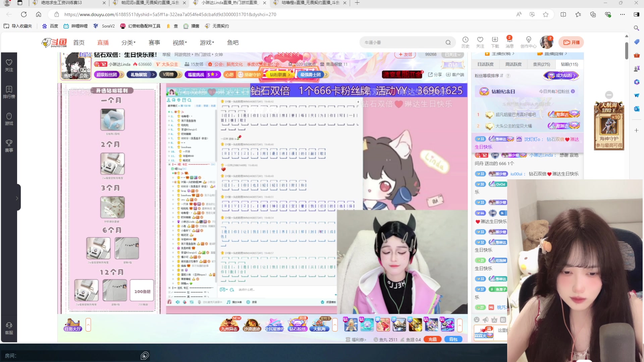Open customer service 客服 headset icon
Screen dimensions: 644x362
[x=9, y=328]
